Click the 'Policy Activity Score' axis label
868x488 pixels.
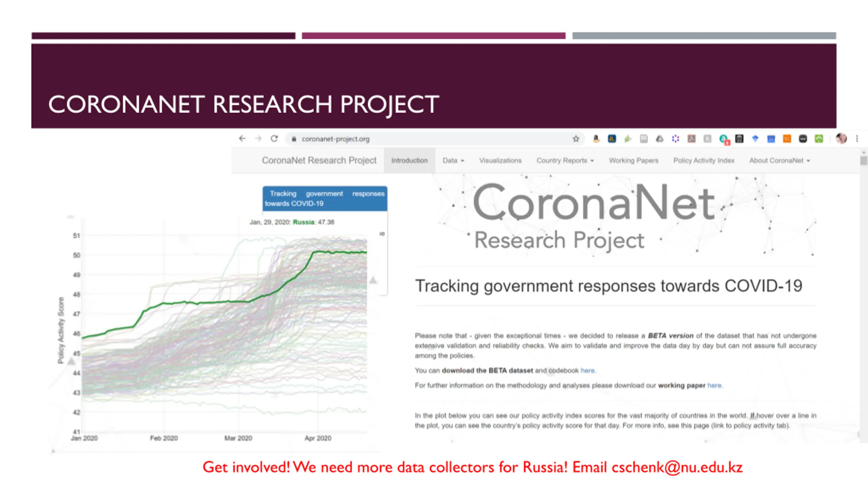[61, 330]
